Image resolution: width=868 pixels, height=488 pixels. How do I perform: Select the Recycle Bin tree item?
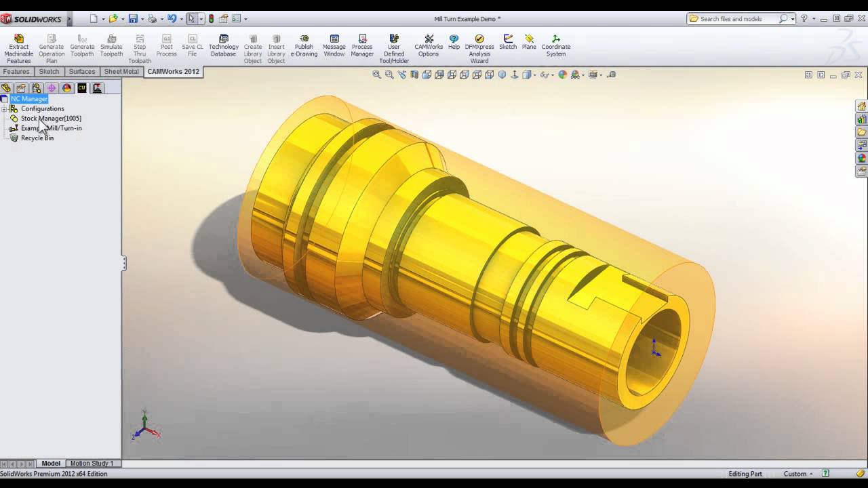pos(37,138)
